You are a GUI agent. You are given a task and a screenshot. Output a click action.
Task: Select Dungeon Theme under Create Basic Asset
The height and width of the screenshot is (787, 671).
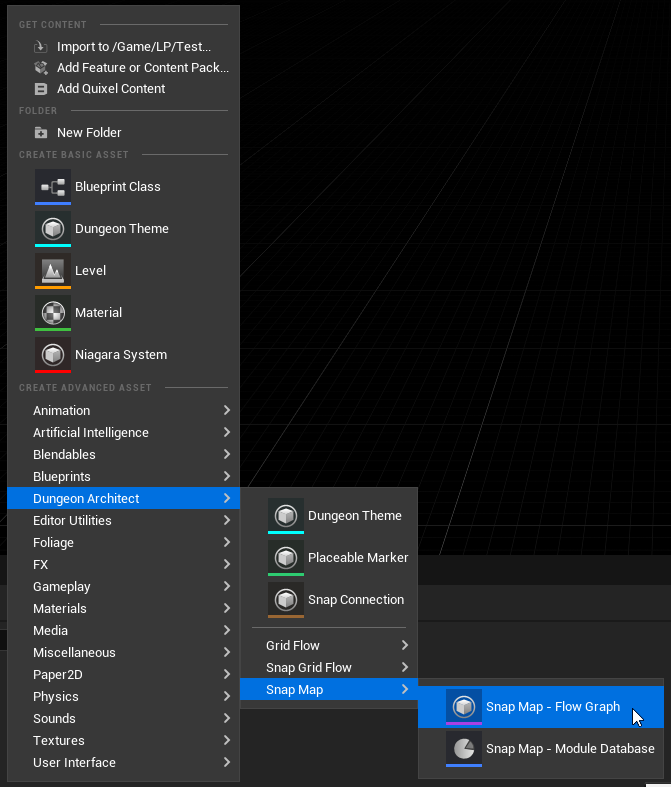[x=123, y=229]
